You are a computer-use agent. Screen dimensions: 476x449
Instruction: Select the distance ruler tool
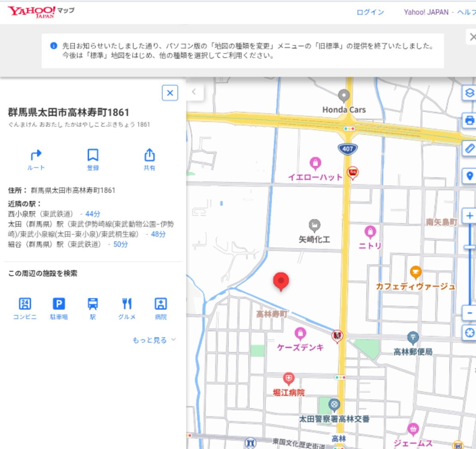point(469,148)
